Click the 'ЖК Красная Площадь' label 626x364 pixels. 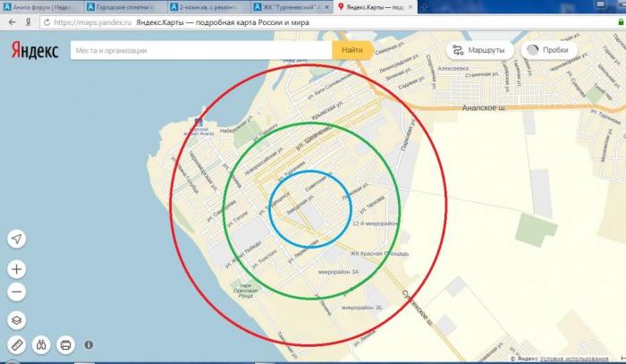[x=380, y=253]
